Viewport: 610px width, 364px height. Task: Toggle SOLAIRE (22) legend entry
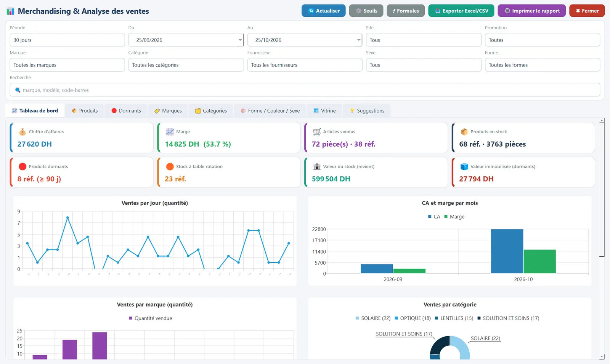click(x=373, y=318)
